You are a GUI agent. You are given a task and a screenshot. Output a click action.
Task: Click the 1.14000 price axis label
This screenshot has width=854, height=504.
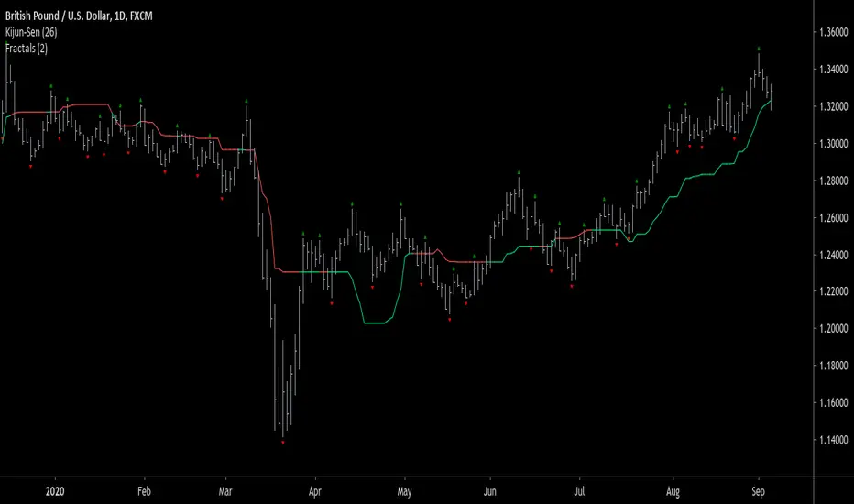833,440
